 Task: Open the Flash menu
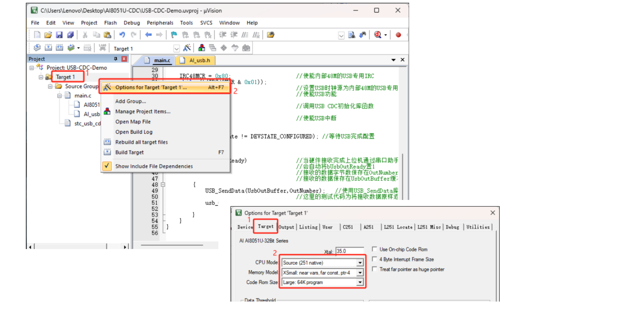click(x=110, y=23)
